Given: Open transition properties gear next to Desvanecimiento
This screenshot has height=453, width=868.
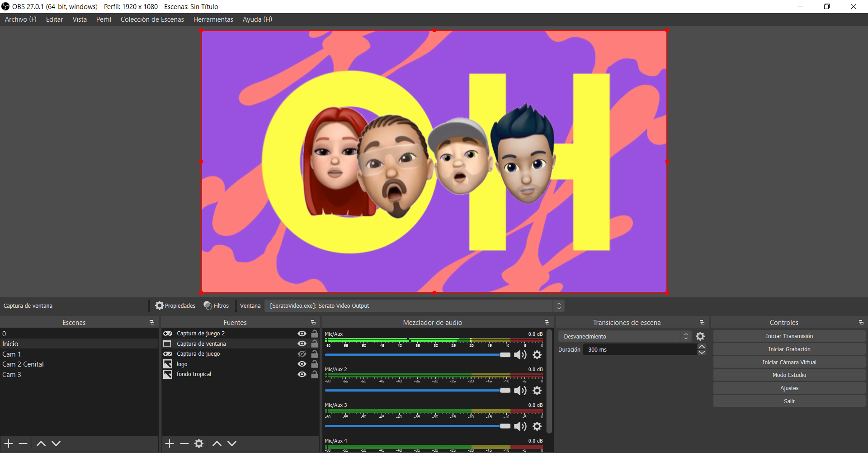Looking at the screenshot, I should click(700, 336).
